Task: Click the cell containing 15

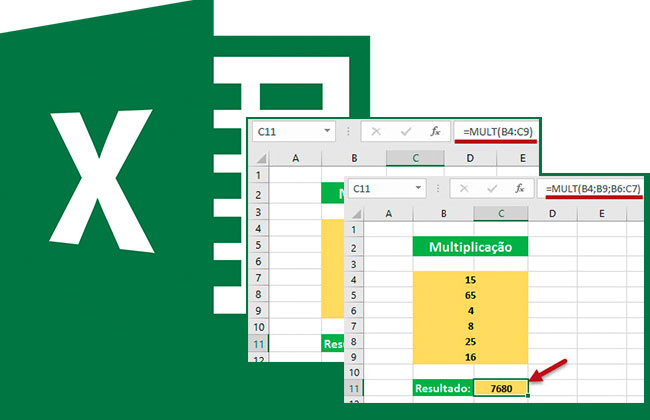Action: tap(471, 279)
